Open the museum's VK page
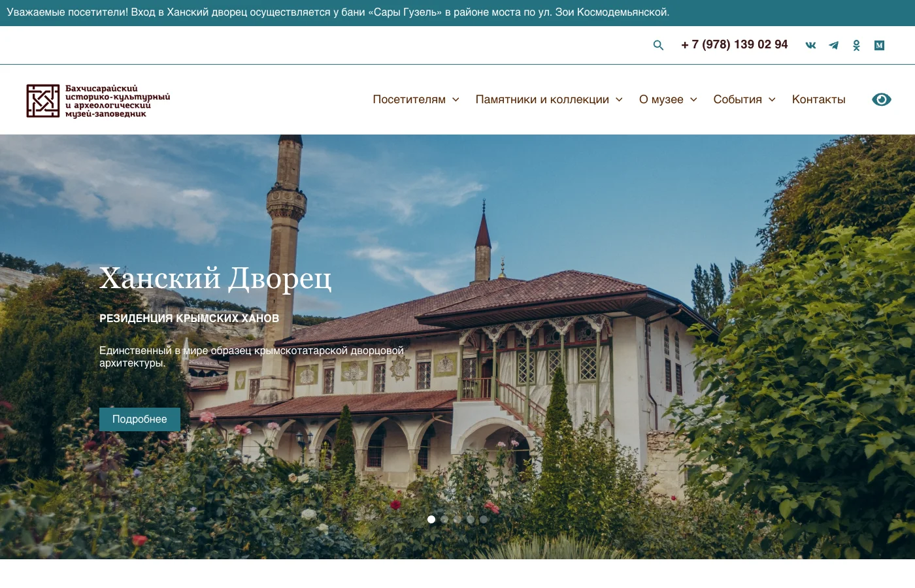This screenshot has height=588, width=915. (x=810, y=45)
